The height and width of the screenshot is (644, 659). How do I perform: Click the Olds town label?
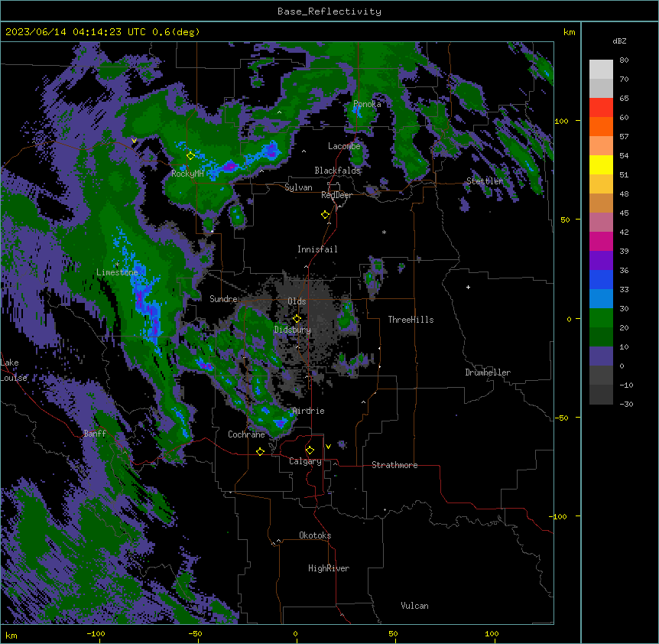297,301
